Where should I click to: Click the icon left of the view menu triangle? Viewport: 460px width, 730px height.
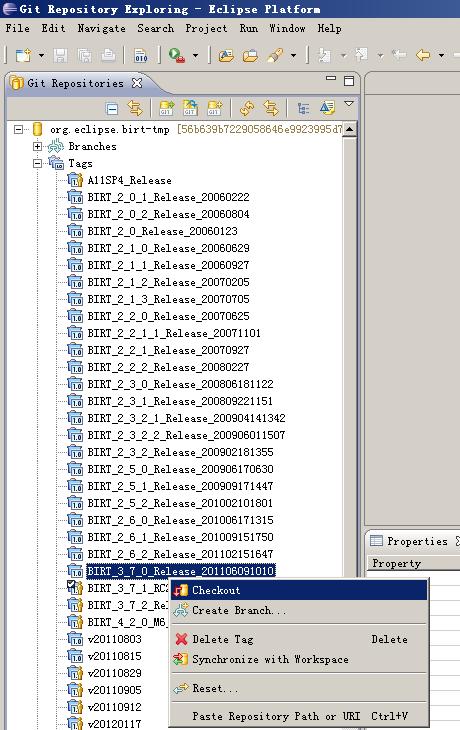[327, 108]
